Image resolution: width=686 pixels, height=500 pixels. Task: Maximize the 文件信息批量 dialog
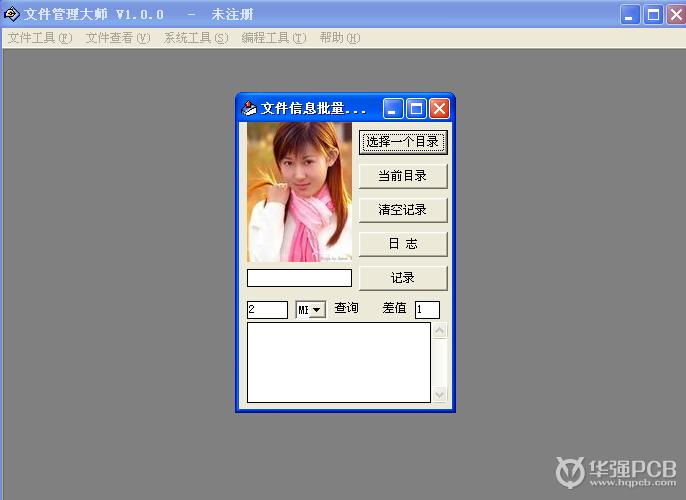click(417, 108)
